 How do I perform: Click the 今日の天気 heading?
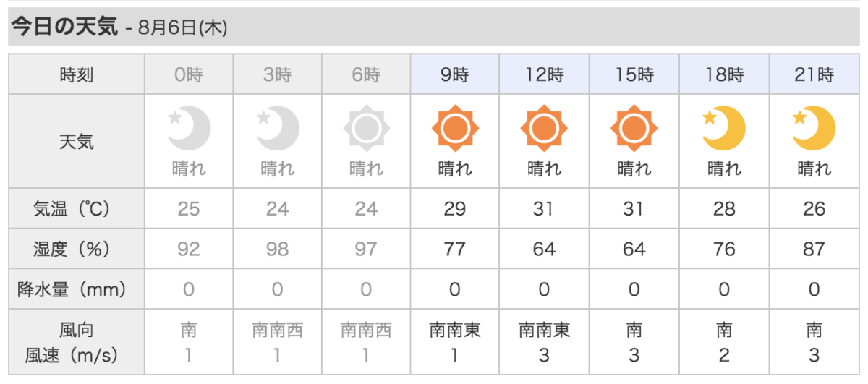click(x=64, y=27)
